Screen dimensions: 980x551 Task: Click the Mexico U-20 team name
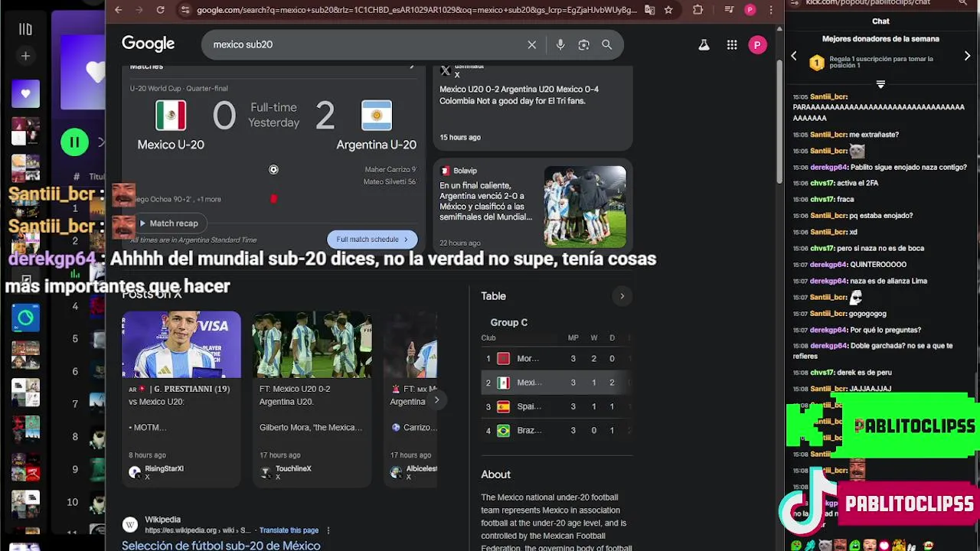click(x=171, y=145)
